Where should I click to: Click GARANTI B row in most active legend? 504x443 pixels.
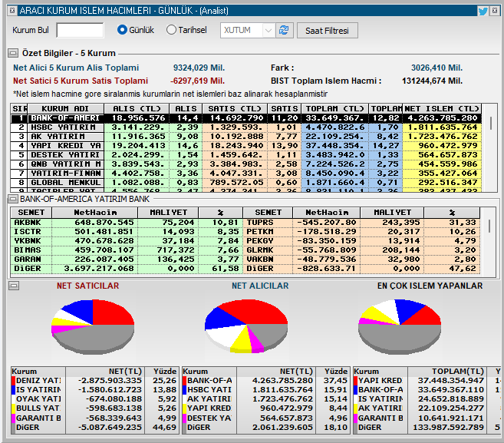427,418
